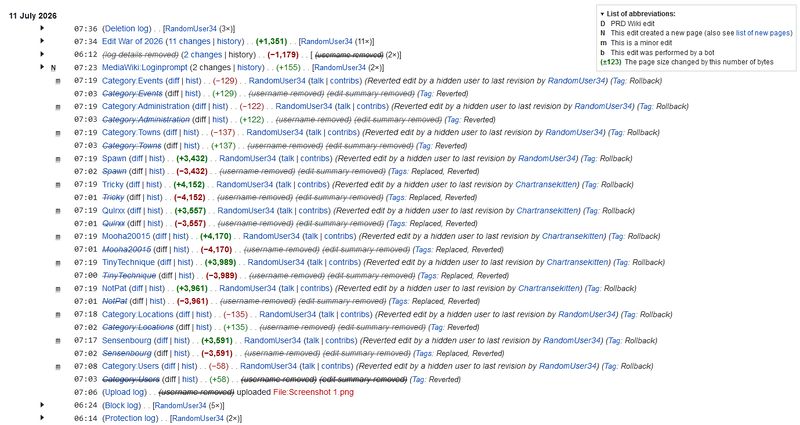This screenshot has height=425, width=800.
Task: Open RandomUser34 talk in Category:Events row
Action: coord(317,81)
